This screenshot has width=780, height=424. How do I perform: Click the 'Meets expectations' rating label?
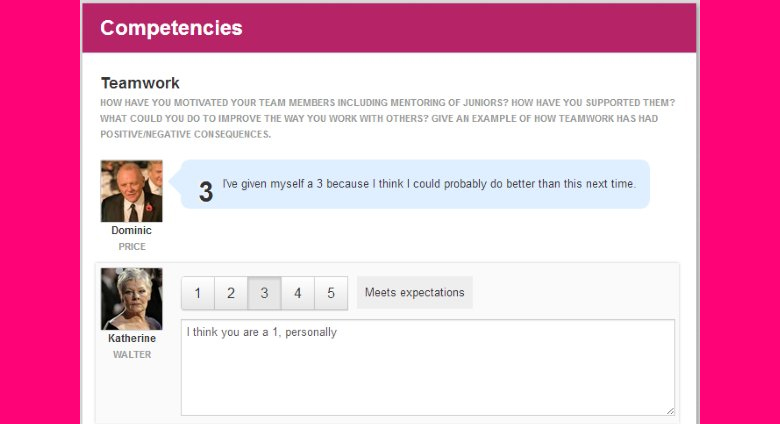point(414,293)
